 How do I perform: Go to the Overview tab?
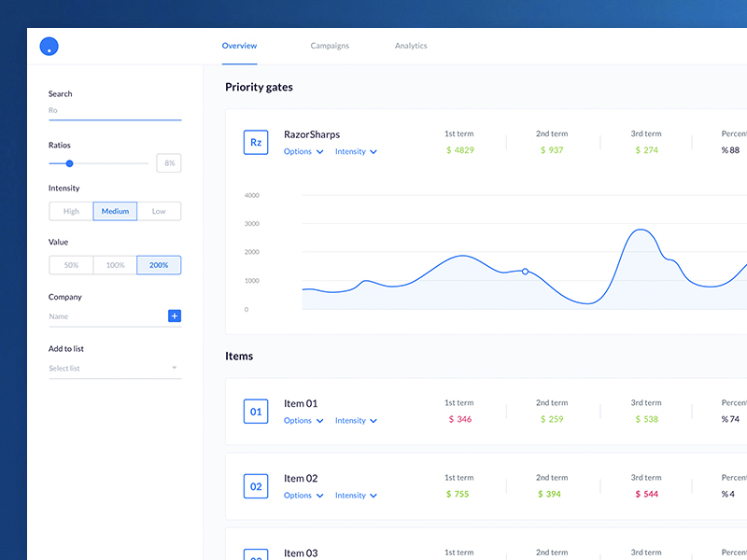click(x=239, y=46)
